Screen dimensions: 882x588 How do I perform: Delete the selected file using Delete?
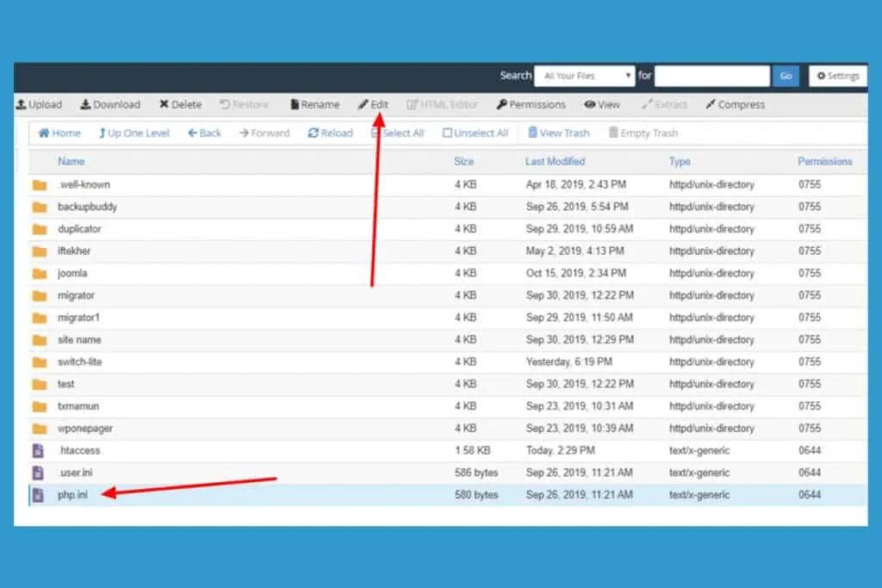(x=180, y=104)
